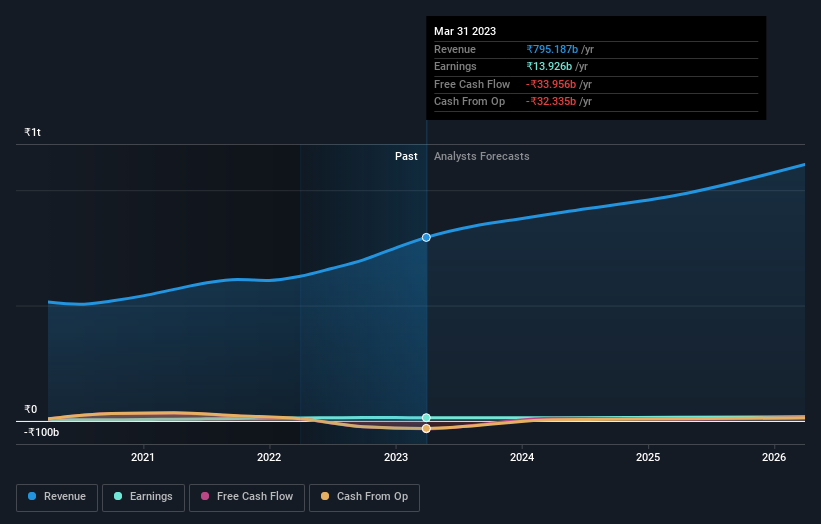This screenshot has height=524, width=821.
Task: Click the -₹32.335b cash from op value
Action: click(551, 102)
